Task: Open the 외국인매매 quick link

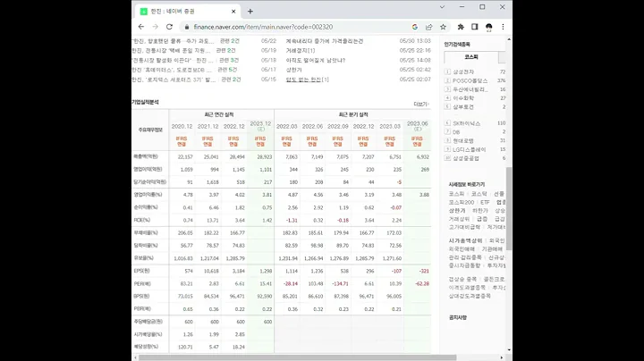Action: pyautogui.click(x=462, y=249)
